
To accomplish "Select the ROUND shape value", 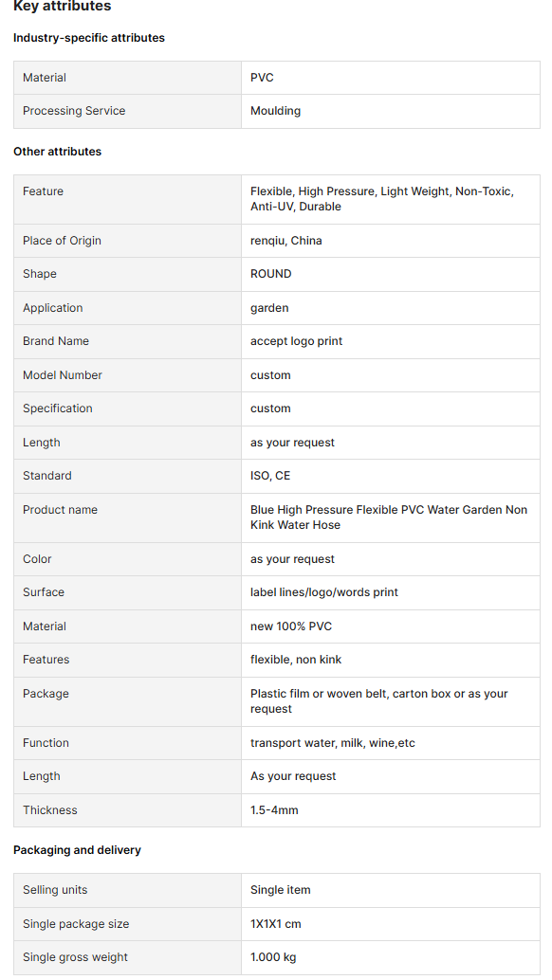I will coord(270,274).
